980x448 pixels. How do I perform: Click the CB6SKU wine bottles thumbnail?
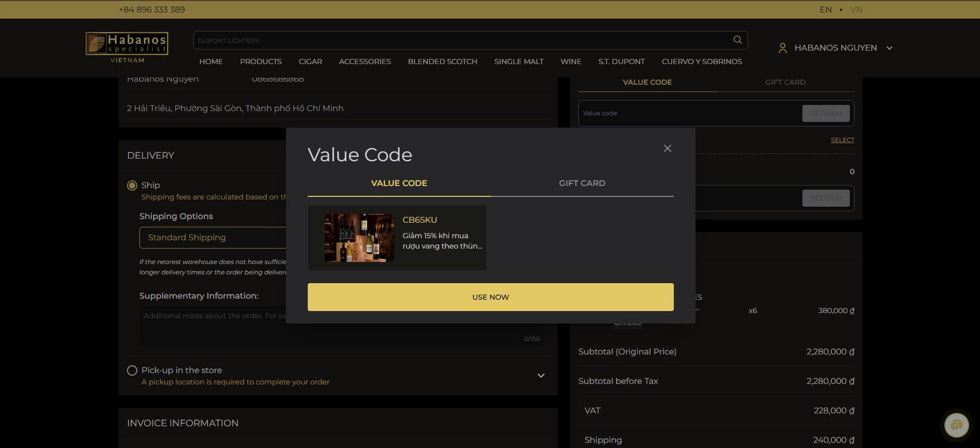[359, 238]
